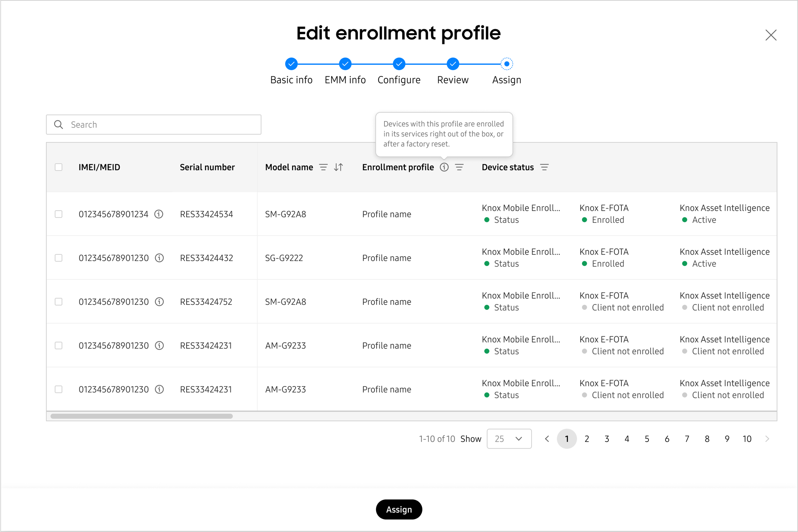Image resolution: width=798 pixels, height=532 pixels.
Task: Expand the rows-per-page selector showing 25
Action: pyautogui.click(x=509, y=439)
